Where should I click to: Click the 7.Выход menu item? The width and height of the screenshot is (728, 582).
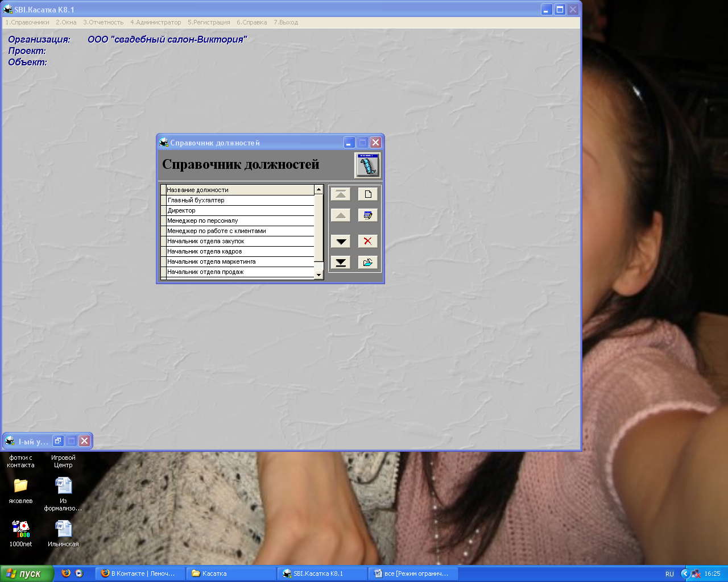(x=286, y=23)
